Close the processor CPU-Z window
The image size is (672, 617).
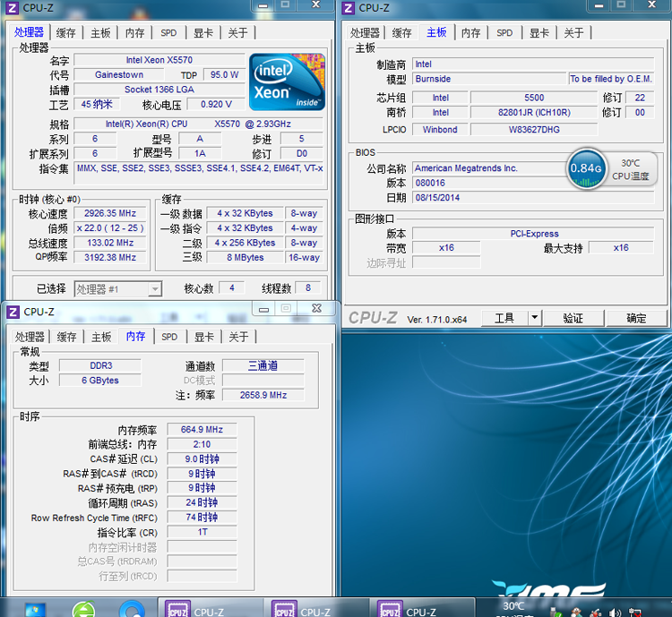(x=316, y=4)
